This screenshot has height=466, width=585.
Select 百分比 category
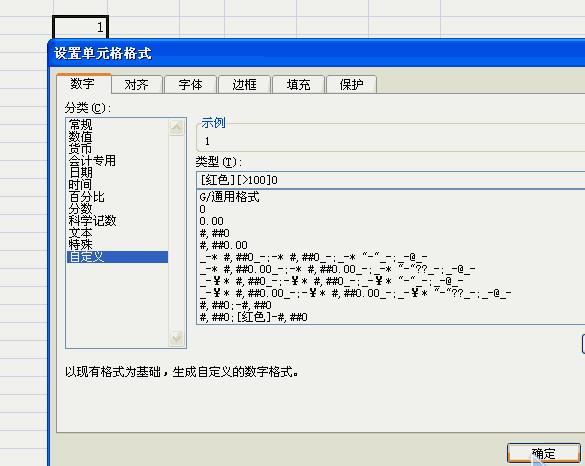tap(117, 197)
